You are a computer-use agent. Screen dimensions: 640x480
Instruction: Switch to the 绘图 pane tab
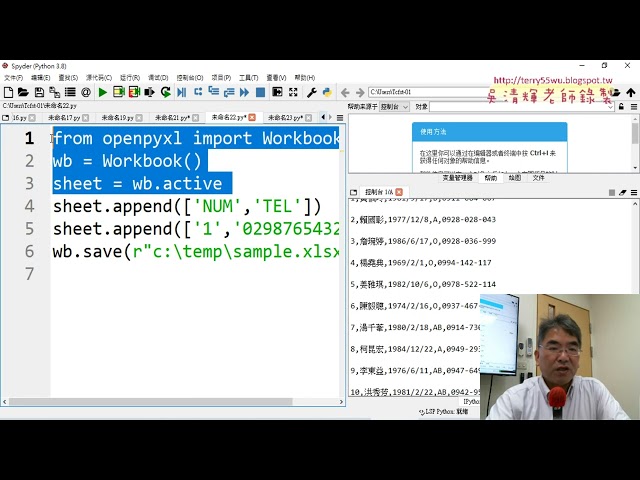(515, 178)
